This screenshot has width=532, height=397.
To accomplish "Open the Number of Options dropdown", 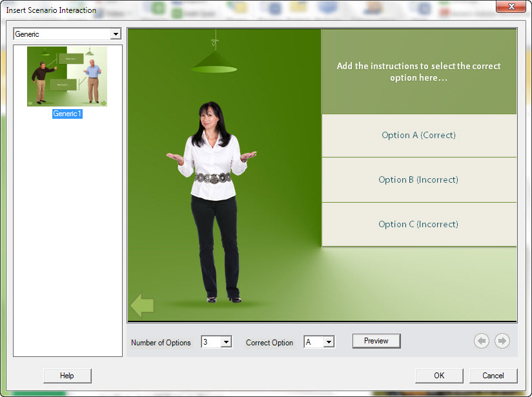I will pos(225,343).
